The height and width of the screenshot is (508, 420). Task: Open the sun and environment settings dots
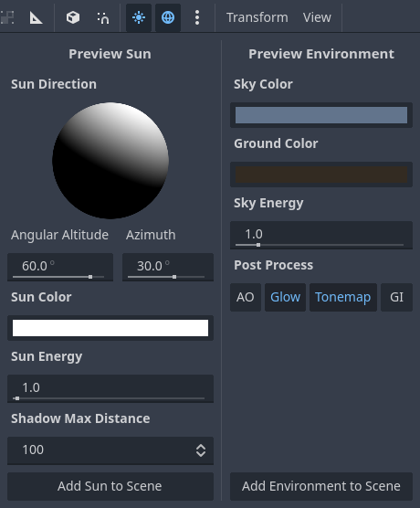coord(197,17)
